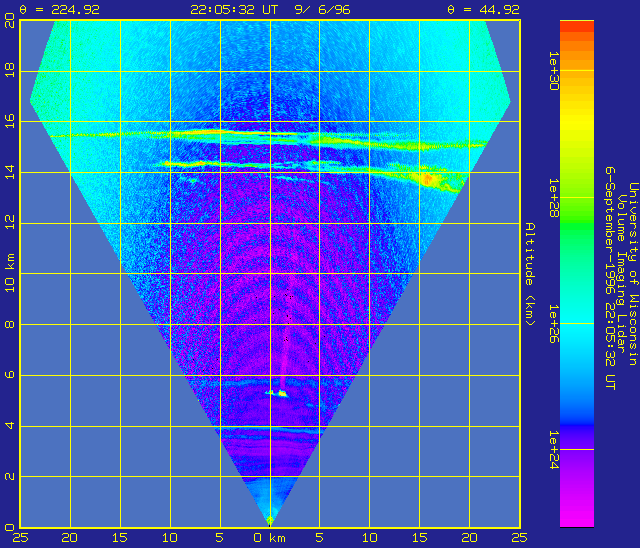The width and height of the screenshot is (640, 548).
Task: Click the green lidar origin marker at 0 km
Action: (x=269, y=520)
